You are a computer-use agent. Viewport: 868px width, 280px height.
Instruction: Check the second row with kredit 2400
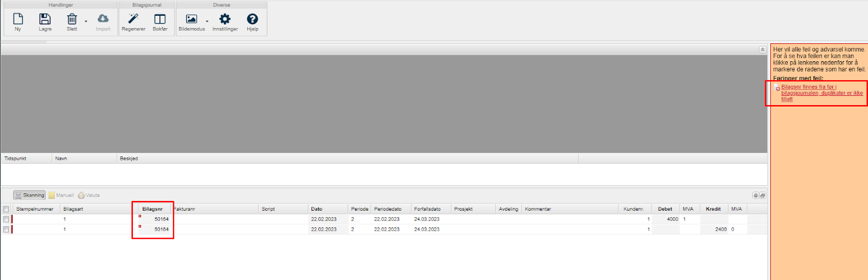coord(6,230)
